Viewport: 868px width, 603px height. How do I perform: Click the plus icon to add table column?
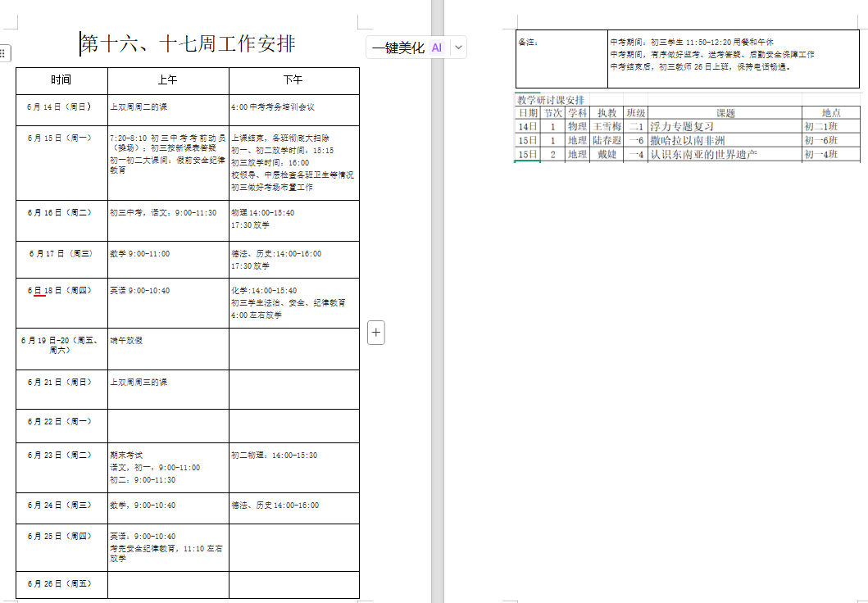coord(376,333)
